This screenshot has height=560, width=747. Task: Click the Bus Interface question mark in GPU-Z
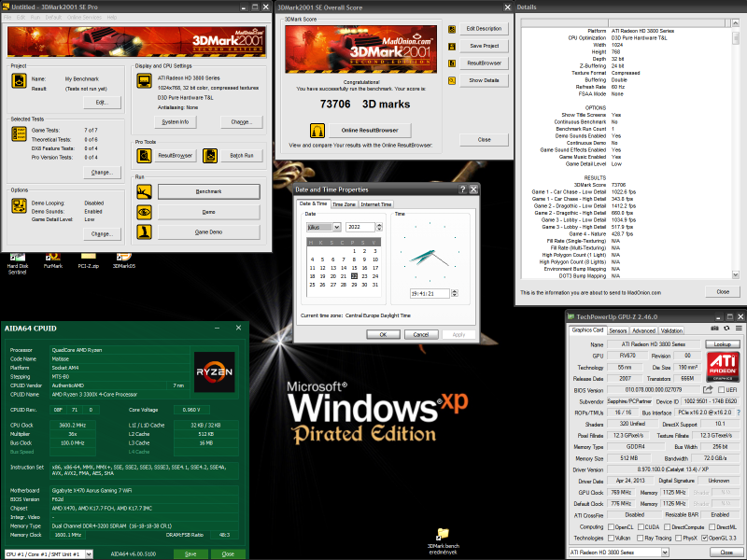coord(739,413)
